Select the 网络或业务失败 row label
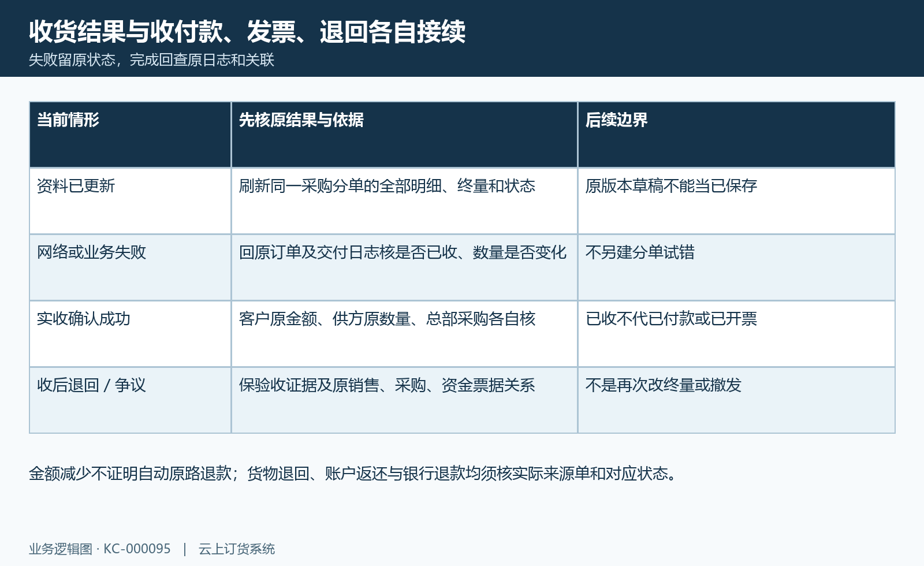Viewport: 924px width, 566px height. pyautogui.click(x=130, y=267)
